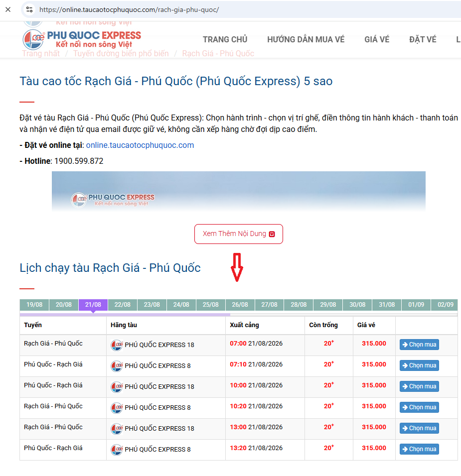Click Chọn mua for 10:00 departure

click(419, 386)
